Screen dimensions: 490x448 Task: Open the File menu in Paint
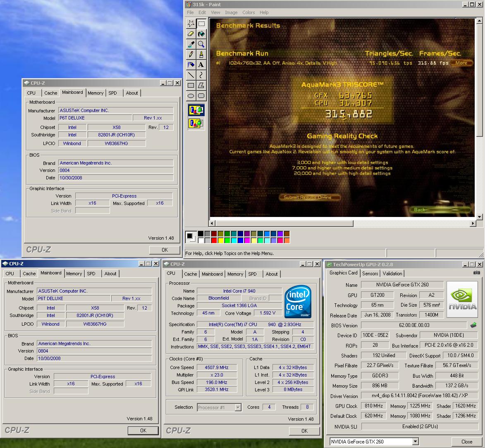pos(190,12)
